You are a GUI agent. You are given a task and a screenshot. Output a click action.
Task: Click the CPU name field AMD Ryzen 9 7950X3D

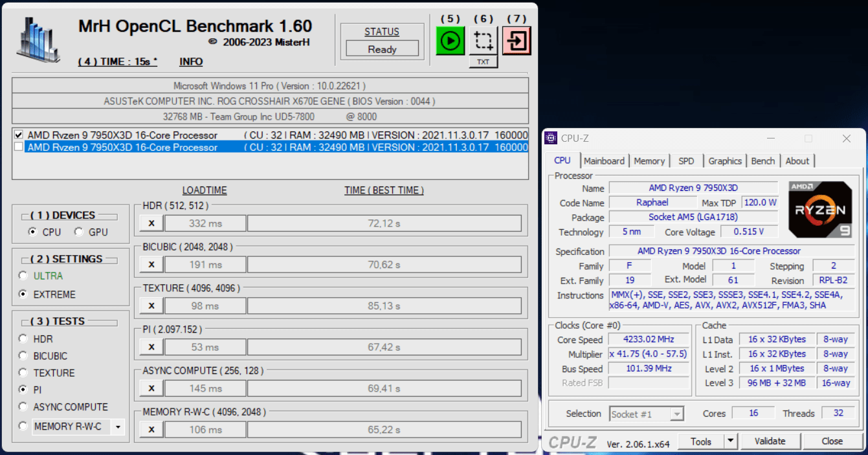(x=693, y=188)
